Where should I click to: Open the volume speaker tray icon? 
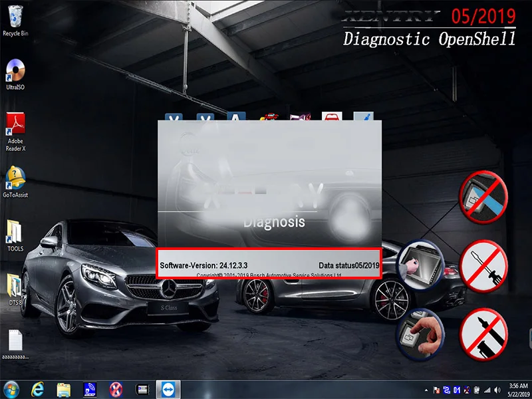tap(497, 390)
